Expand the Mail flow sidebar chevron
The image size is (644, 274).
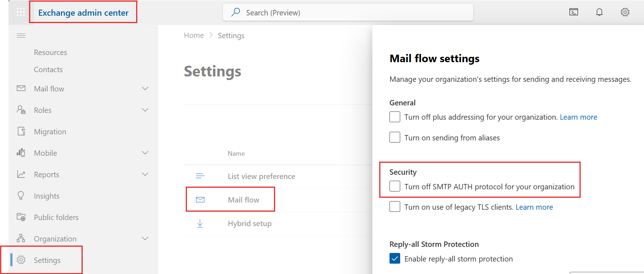pyautogui.click(x=145, y=88)
